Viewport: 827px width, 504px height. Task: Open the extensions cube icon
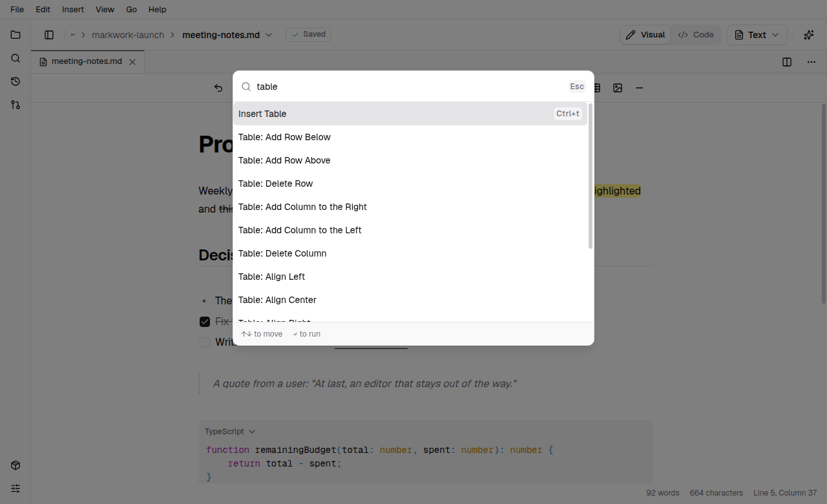click(16, 465)
